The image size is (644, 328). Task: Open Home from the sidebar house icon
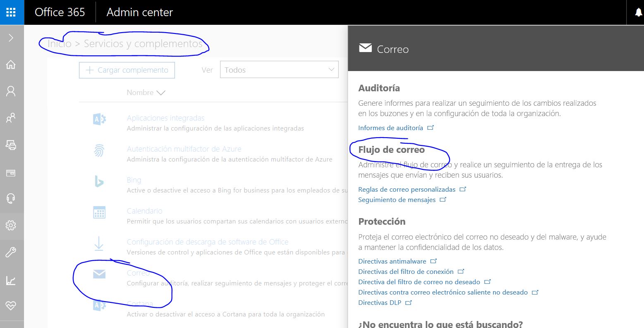[x=11, y=64]
